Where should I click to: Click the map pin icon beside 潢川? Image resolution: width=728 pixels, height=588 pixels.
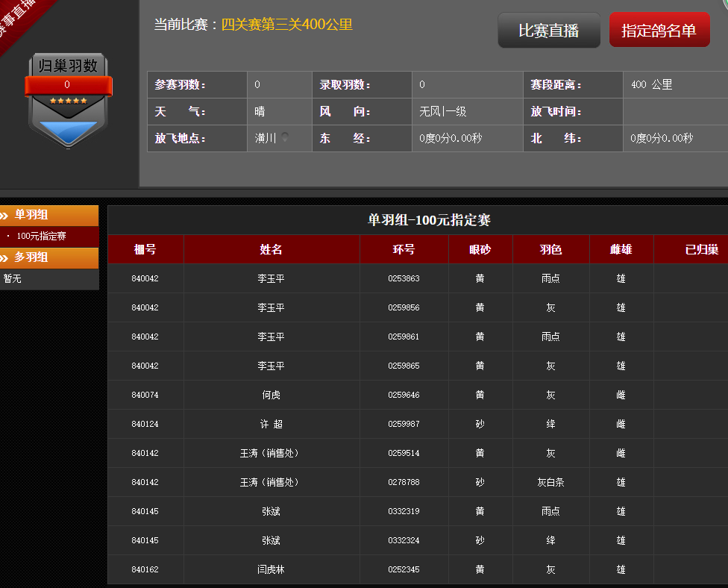point(286,137)
